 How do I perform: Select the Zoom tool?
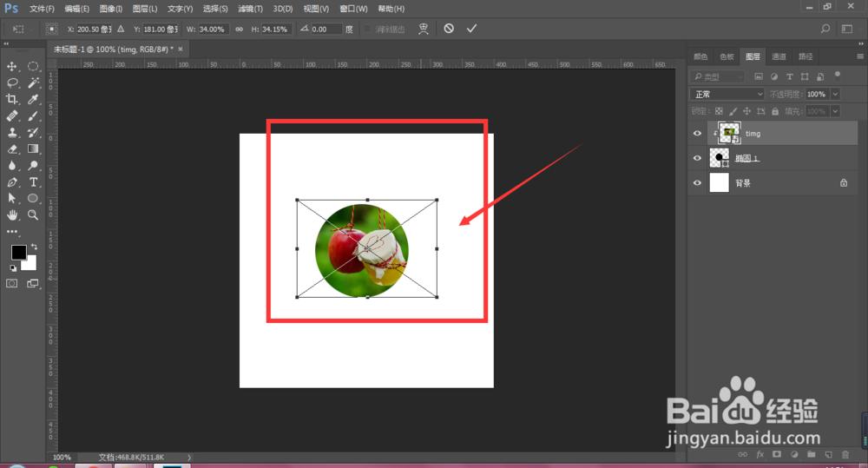coord(33,214)
